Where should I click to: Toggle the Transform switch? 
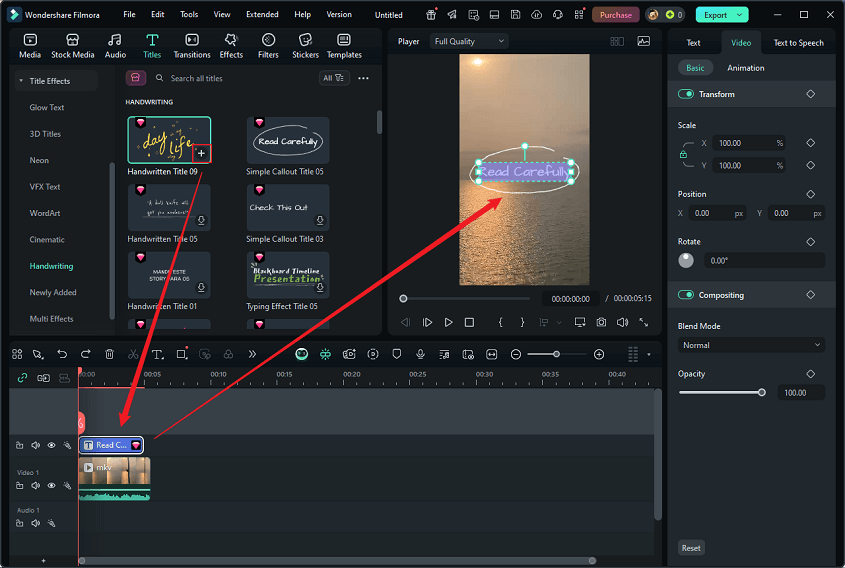pos(685,94)
